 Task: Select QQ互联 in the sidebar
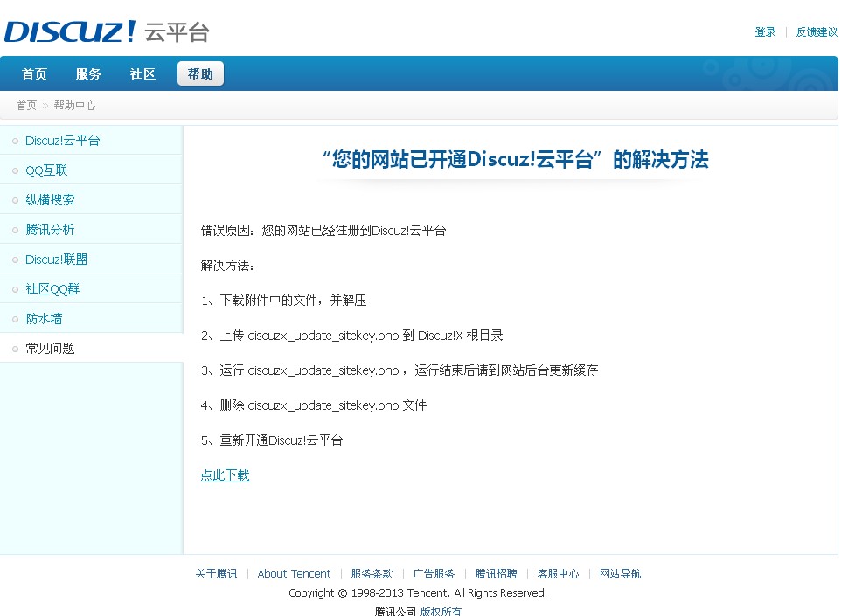point(46,170)
